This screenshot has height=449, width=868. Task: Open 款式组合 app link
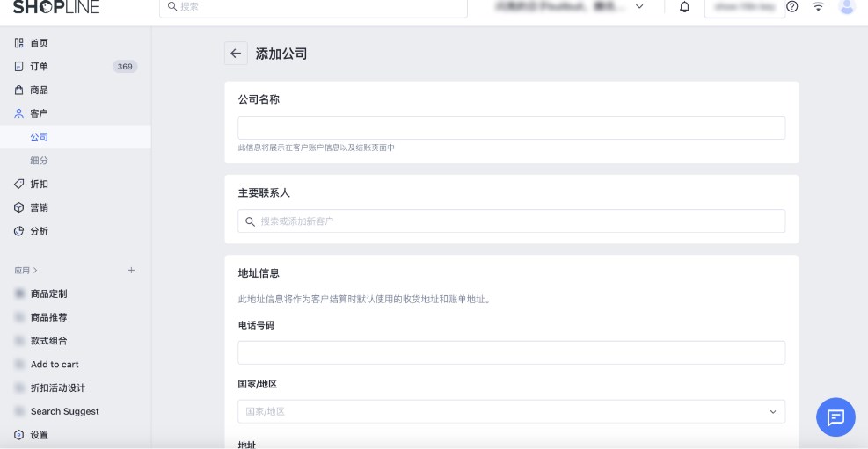pyautogui.click(x=48, y=341)
